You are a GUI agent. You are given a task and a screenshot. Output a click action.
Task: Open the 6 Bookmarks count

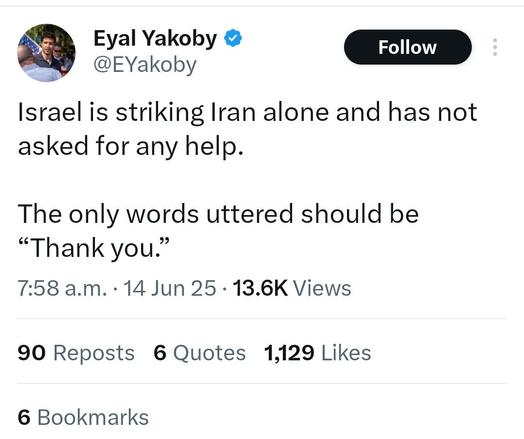(x=83, y=417)
